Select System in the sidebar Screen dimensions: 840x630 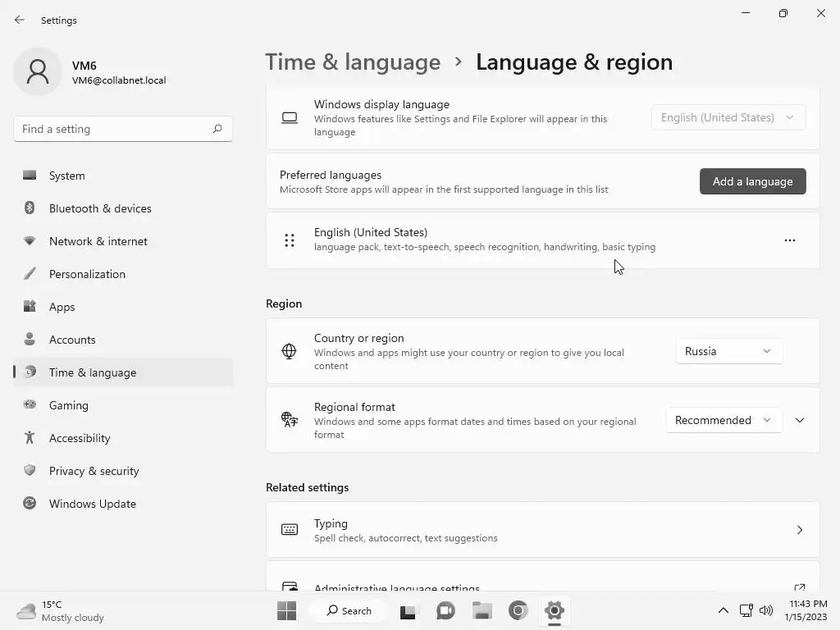[123, 176]
